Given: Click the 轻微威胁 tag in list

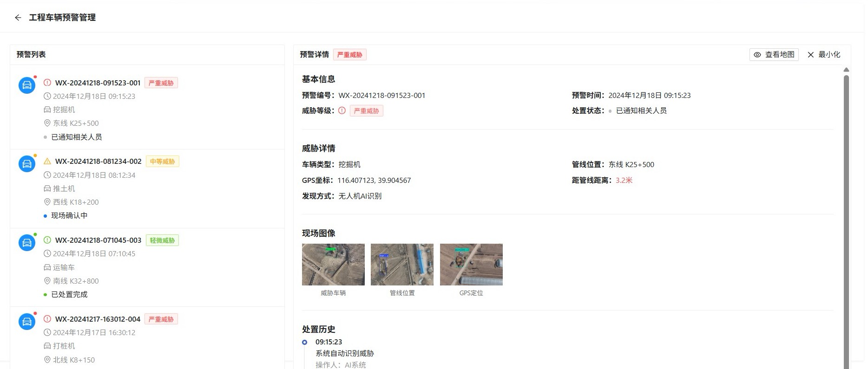Looking at the screenshot, I should pos(163,240).
